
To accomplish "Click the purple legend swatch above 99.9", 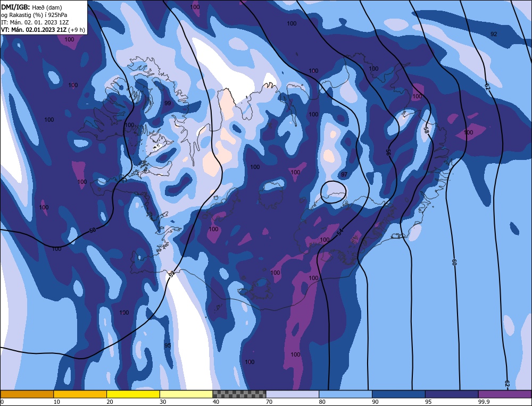I will click(505, 394).
